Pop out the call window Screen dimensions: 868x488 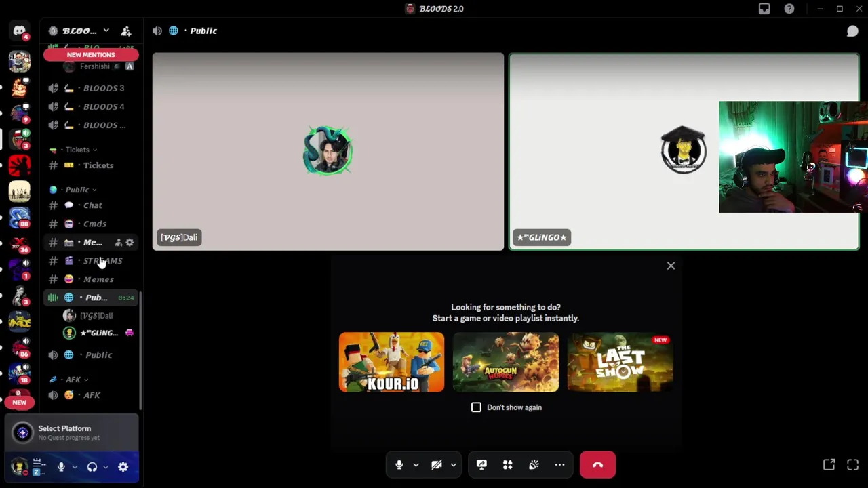pos(829,464)
